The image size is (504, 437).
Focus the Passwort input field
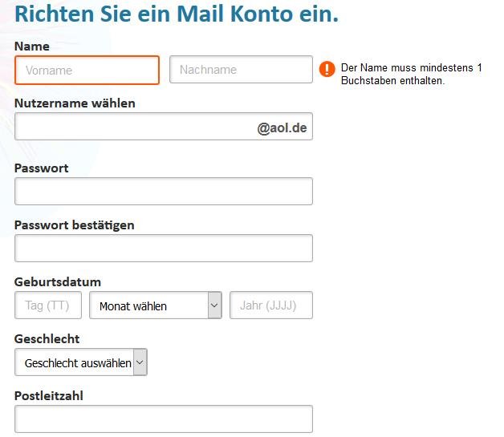[164, 192]
